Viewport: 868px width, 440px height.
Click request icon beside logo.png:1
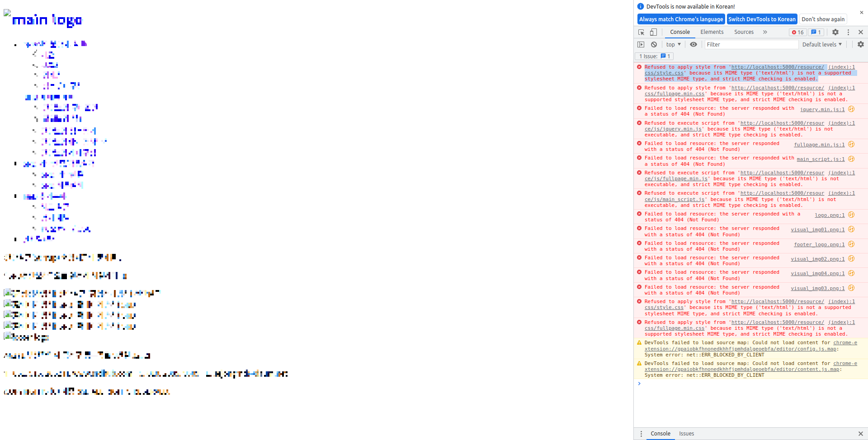[x=851, y=215]
